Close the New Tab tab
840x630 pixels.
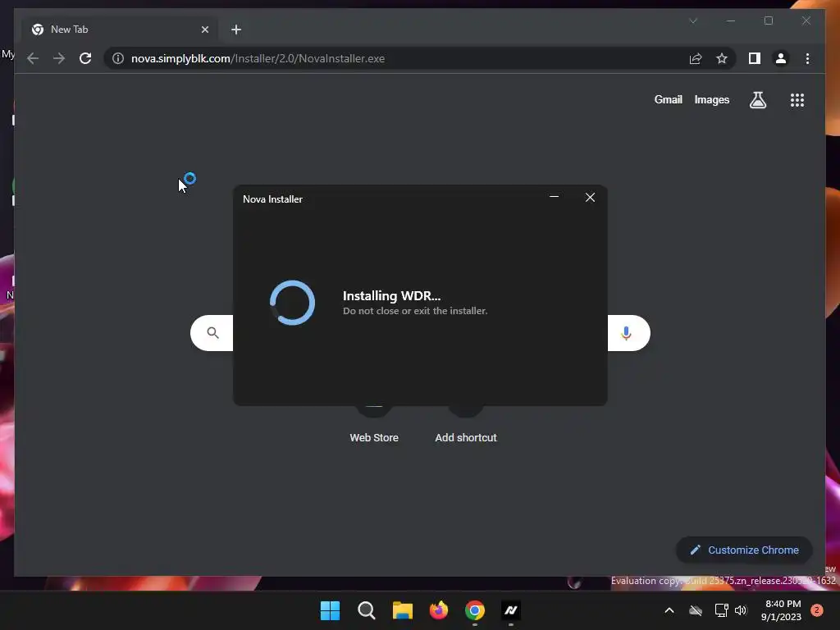[x=204, y=30]
